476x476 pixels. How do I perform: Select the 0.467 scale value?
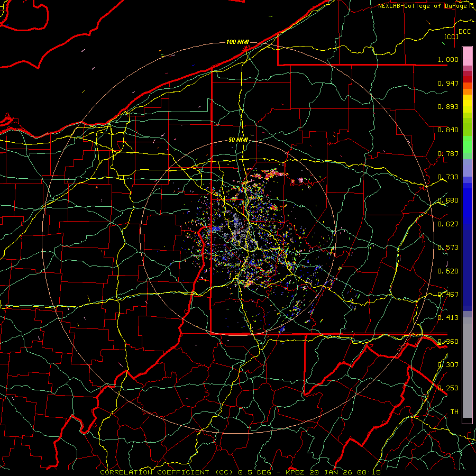tap(448, 294)
